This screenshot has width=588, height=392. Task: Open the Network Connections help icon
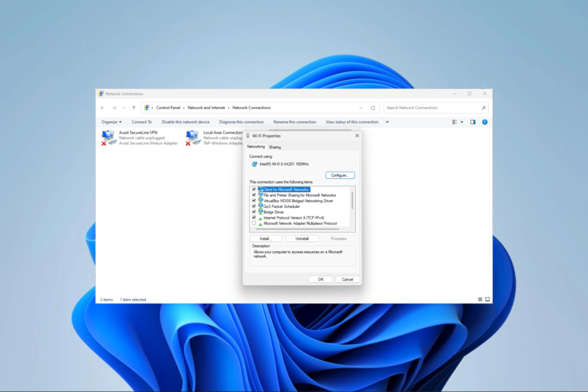point(484,122)
